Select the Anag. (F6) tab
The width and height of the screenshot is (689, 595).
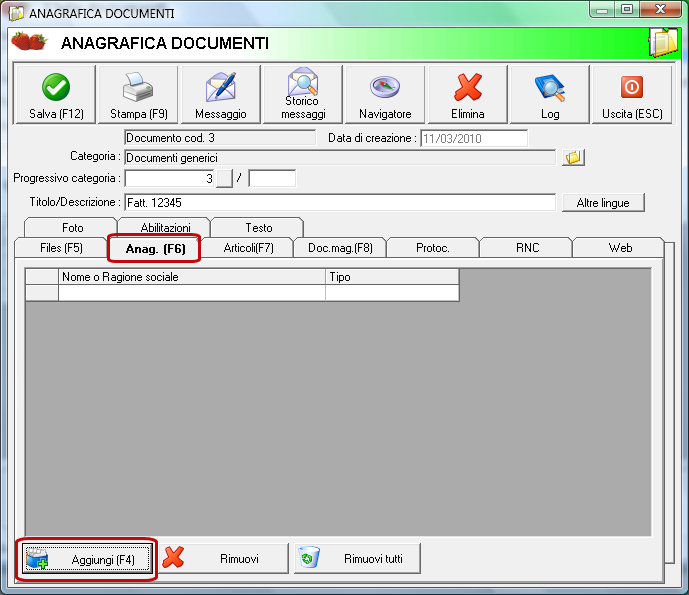(155, 249)
